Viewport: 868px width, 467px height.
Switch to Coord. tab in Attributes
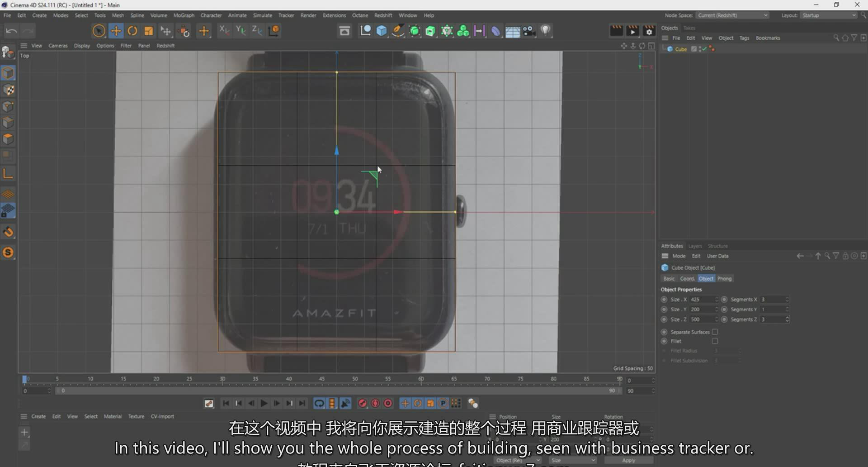(687, 279)
